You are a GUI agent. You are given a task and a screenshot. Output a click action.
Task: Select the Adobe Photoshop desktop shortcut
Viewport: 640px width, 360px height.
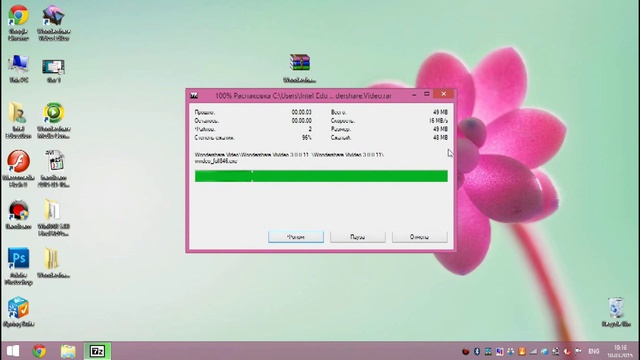[x=18, y=266]
